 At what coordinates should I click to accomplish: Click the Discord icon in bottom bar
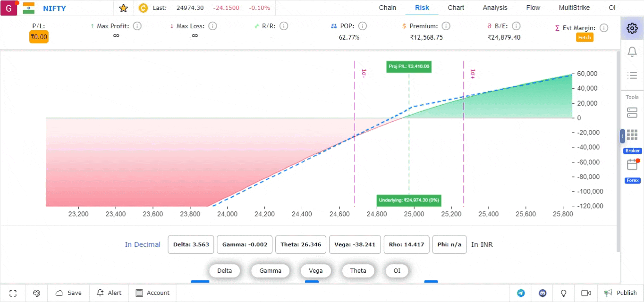542,293
